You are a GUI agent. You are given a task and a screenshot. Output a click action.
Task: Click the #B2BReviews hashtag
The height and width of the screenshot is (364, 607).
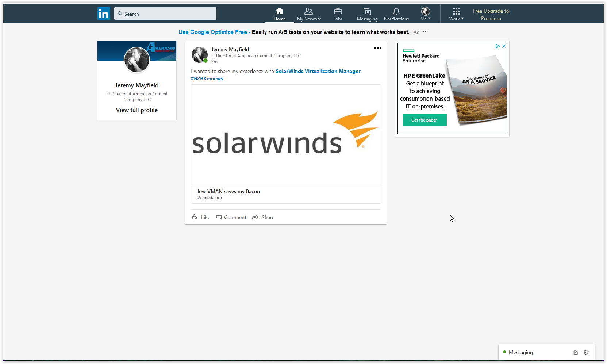(x=207, y=78)
